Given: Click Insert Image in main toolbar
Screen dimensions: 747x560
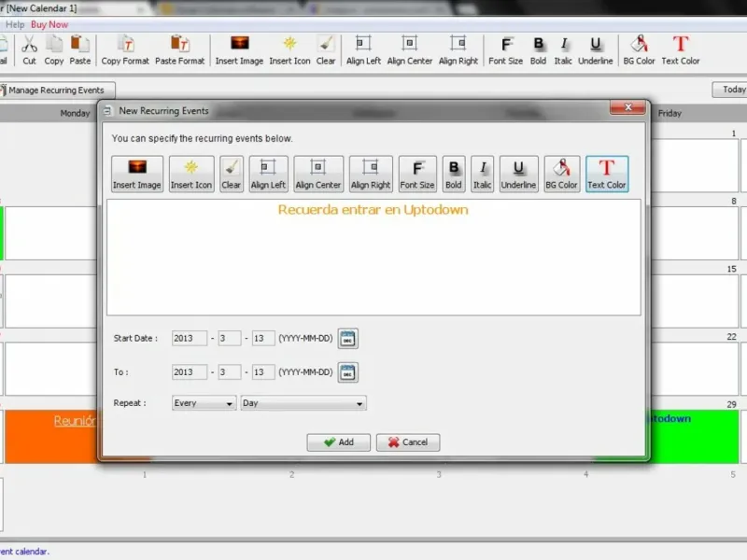Looking at the screenshot, I should coord(239,50).
